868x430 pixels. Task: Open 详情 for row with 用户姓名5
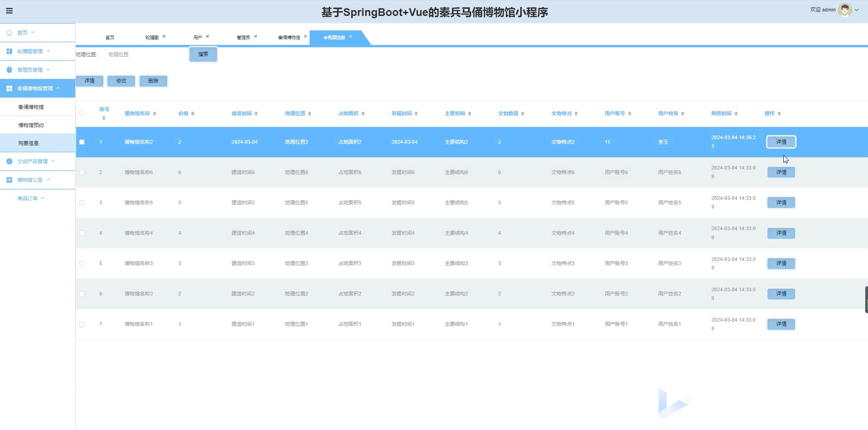click(x=781, y=202)
